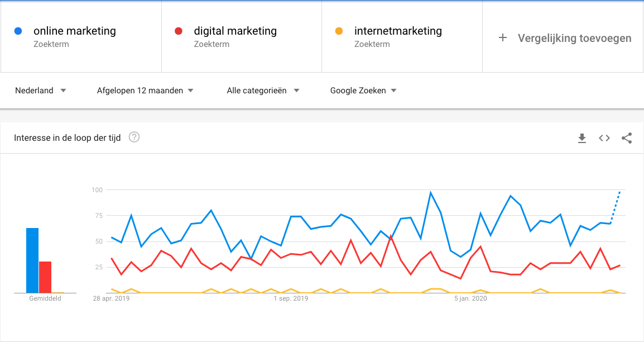
Task: Click the embed code icon
Action: 604,138
